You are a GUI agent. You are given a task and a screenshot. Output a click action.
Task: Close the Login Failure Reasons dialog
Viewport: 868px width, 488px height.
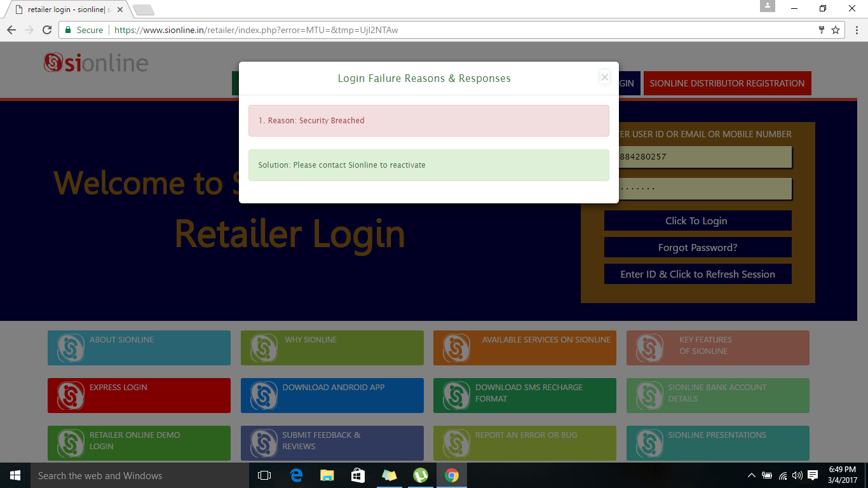click(604, 78)
